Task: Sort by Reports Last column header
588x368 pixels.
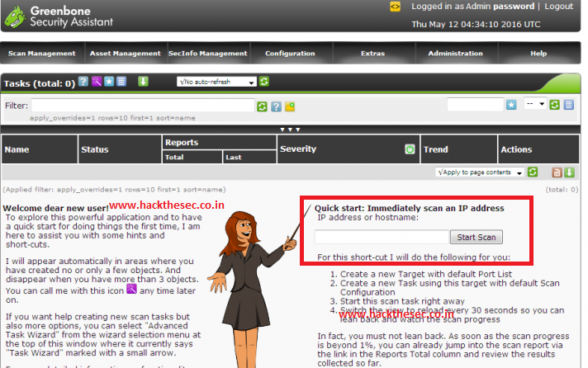Action: (233, 157)
